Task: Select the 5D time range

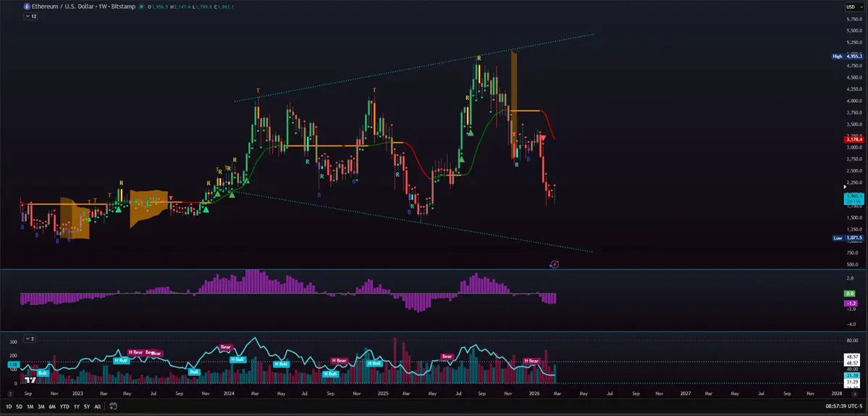Action: pyautogui.click(x=20, y=407)
